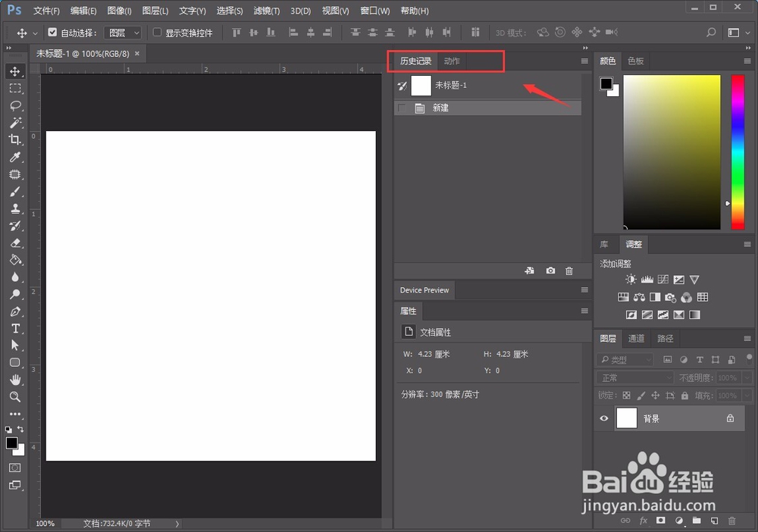Select the Lasso tool
Screen dimensions: 758x532
tap(15, 106)
